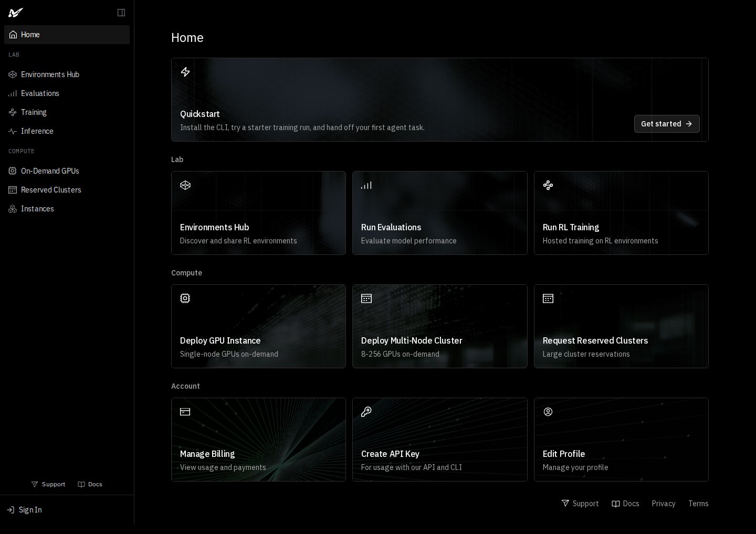Open the Request Reserved Clusters card
Image resolution: width=756 pixels, height=534 pixels.
tap(621, 326)
